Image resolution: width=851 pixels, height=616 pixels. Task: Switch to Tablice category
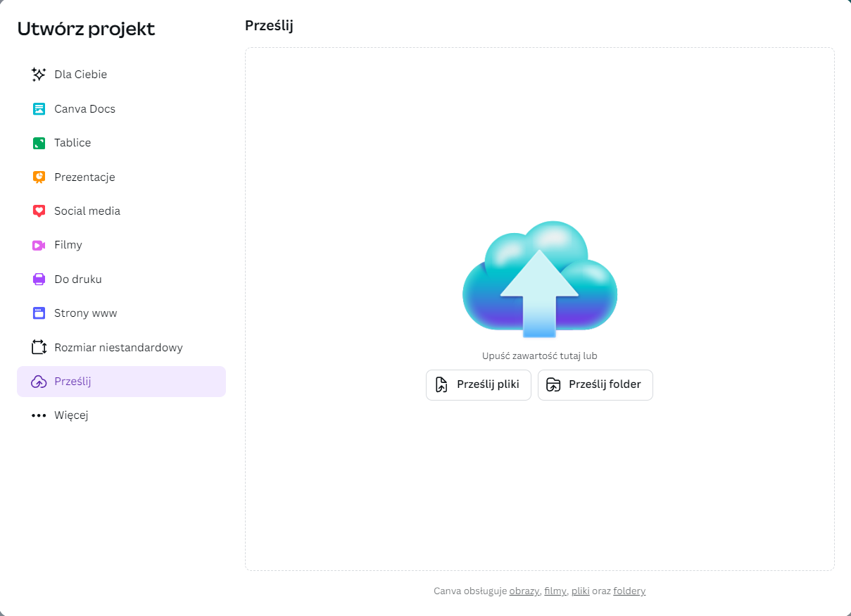coord(121,143)
